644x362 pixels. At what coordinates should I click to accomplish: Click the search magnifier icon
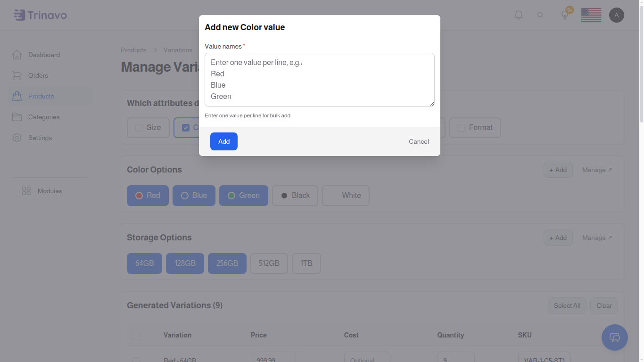coord(540,15)
